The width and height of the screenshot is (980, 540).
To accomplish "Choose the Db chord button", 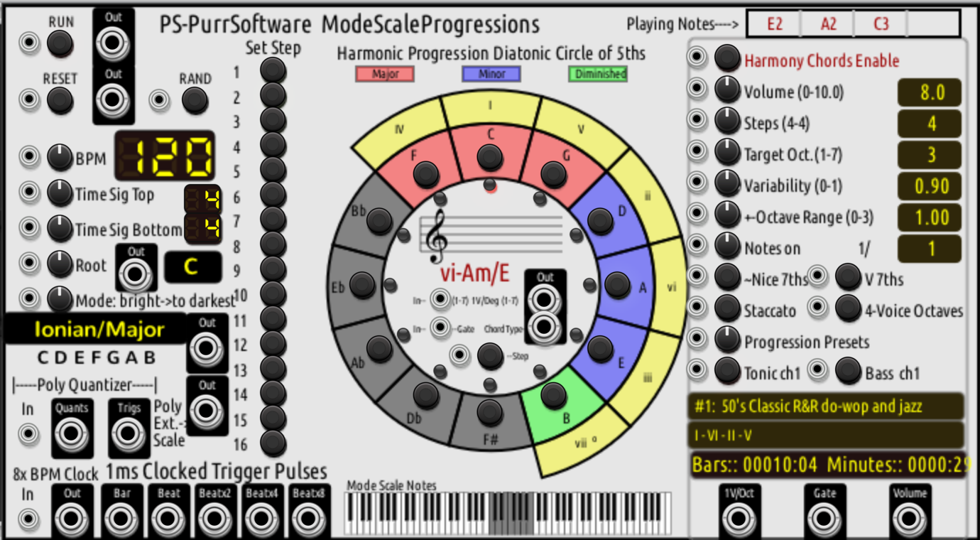I will tap(426, 395).
